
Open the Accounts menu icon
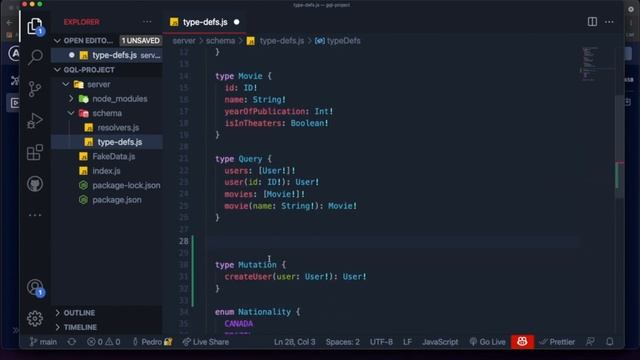[35, 287]
